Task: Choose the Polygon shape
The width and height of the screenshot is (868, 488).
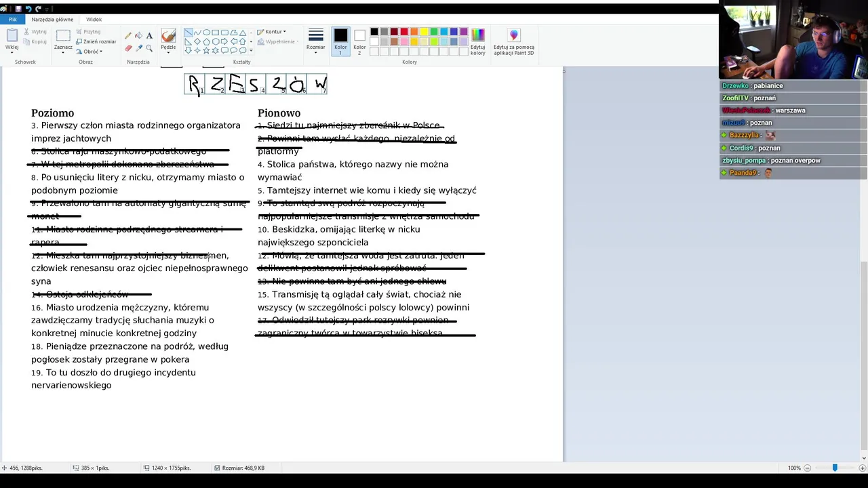Action: tap(234, 33)
